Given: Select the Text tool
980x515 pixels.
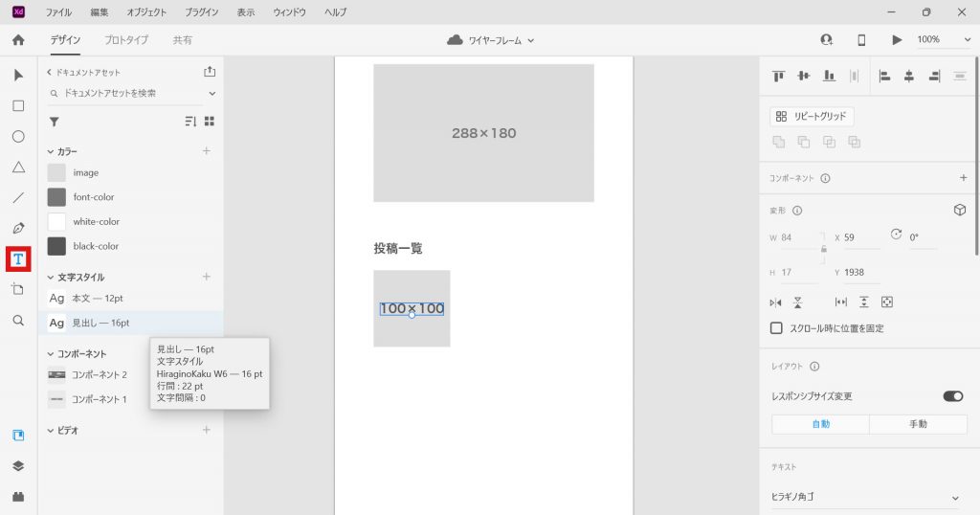Looking at the screenshot, I should [x=18, y=258].
